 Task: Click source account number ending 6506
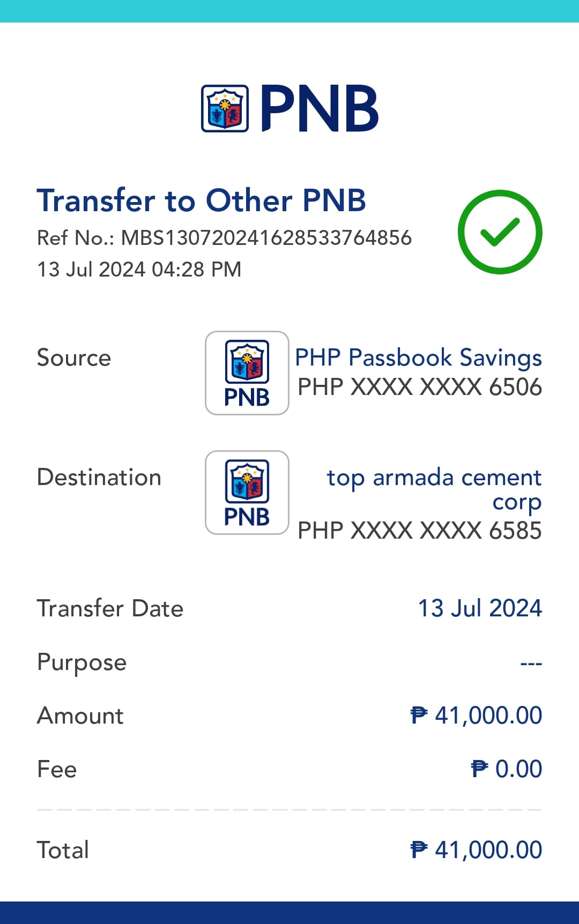coord(420,387)
